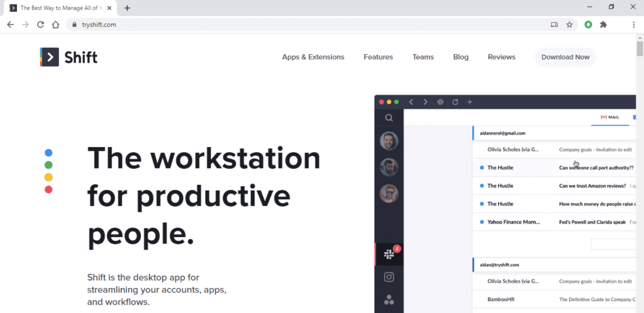
Task: Click the yellow dot indicator
Action: pos(48,178)
